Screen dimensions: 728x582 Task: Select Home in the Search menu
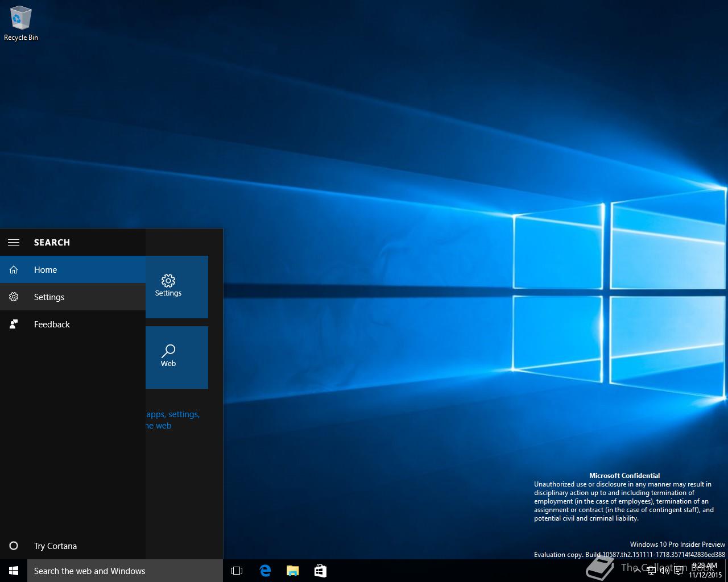point(73,269)
